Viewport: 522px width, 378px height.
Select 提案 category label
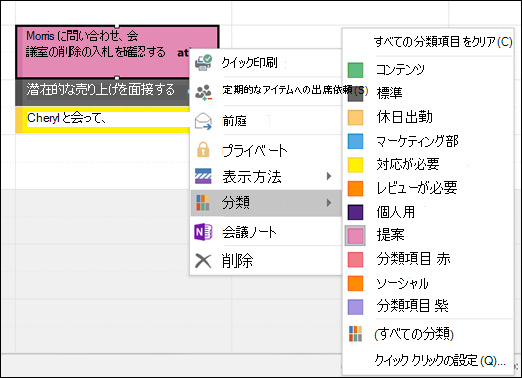tap(390, 235)
